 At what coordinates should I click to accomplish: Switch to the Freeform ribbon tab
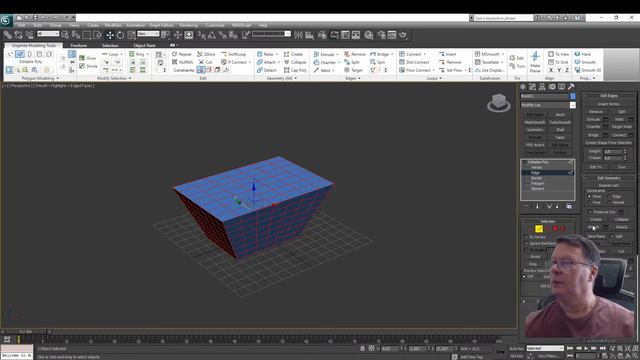79,45
